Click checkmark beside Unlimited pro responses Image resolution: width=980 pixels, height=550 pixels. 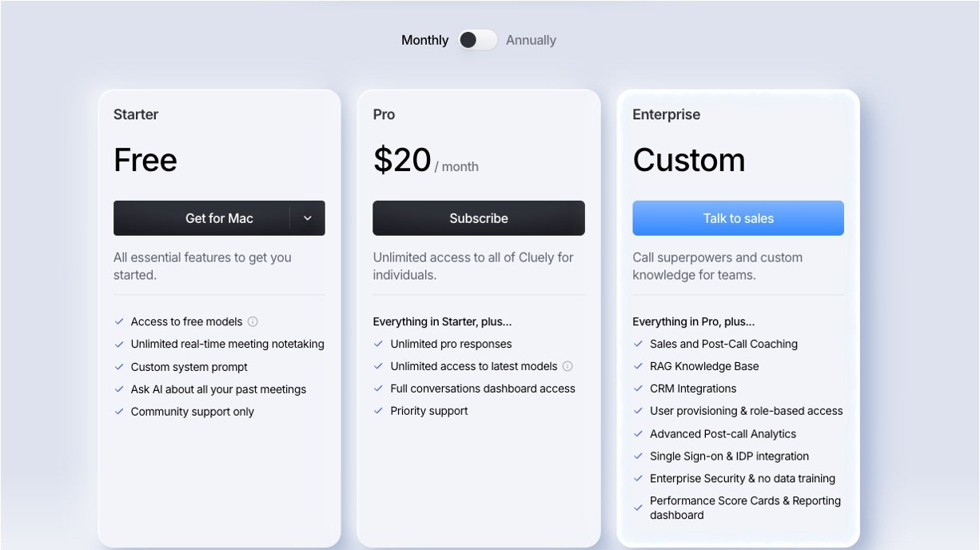pyautogui.click(x=379, y=344)
